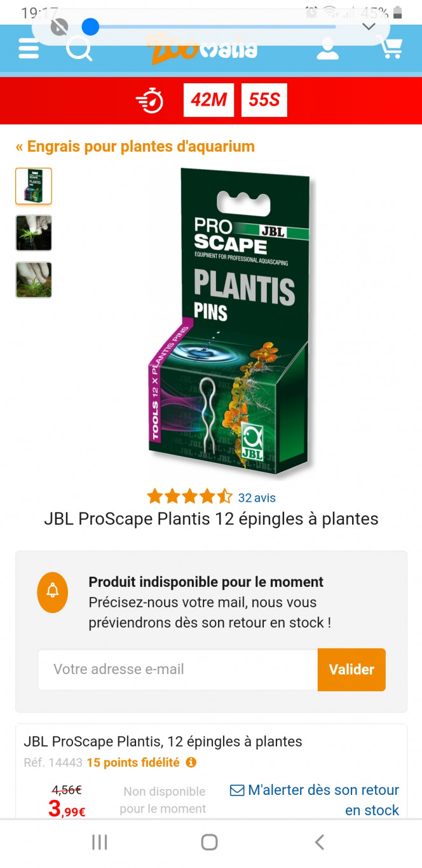Tap the search magnifier icon
The height and width of the screenshot is (868, 422).
tap(79, 49)
